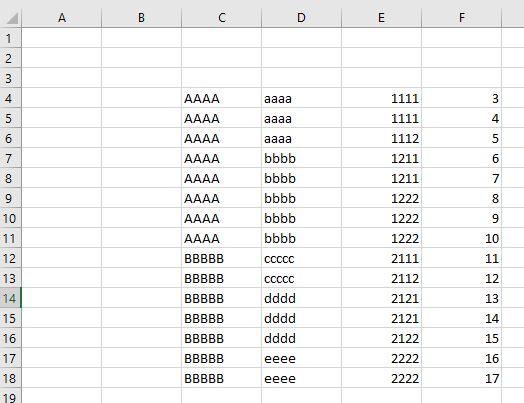Select row 1 header
524x403 pixels.
[10, 38]
